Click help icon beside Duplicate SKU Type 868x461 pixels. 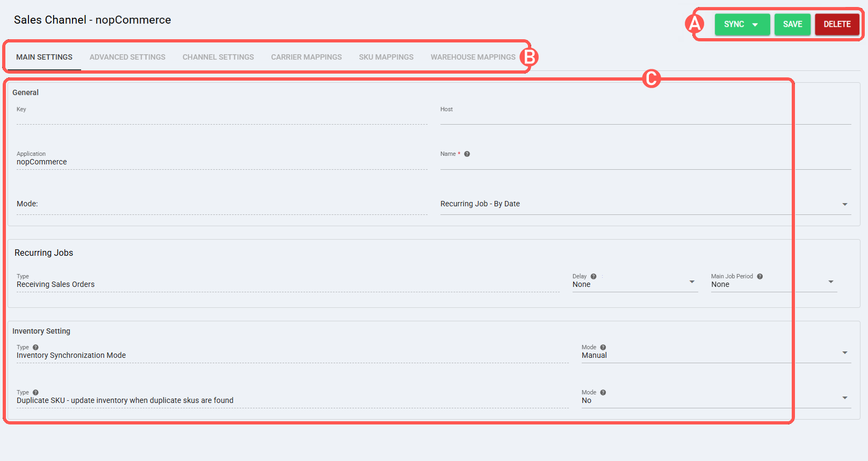click(x=35, y=393)
